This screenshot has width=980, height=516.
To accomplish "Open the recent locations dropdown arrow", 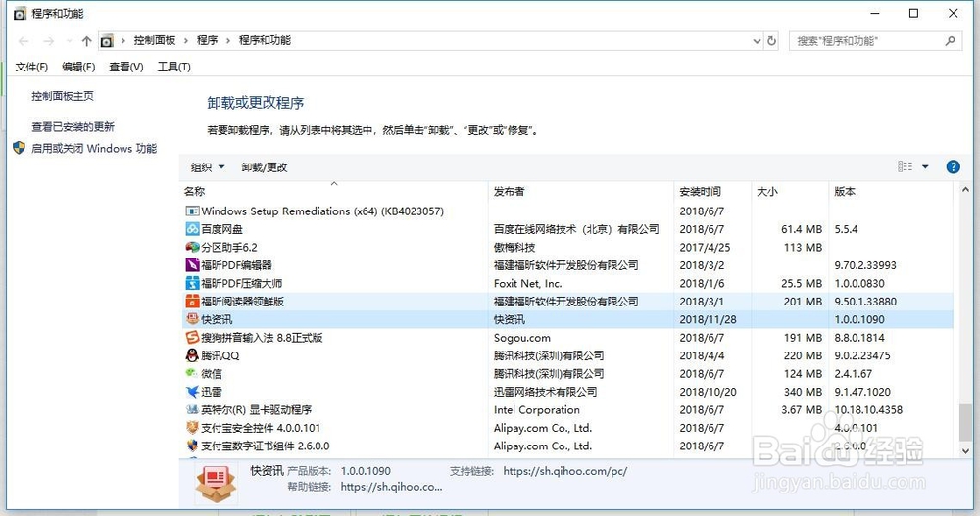I will [x=69, y=41].
